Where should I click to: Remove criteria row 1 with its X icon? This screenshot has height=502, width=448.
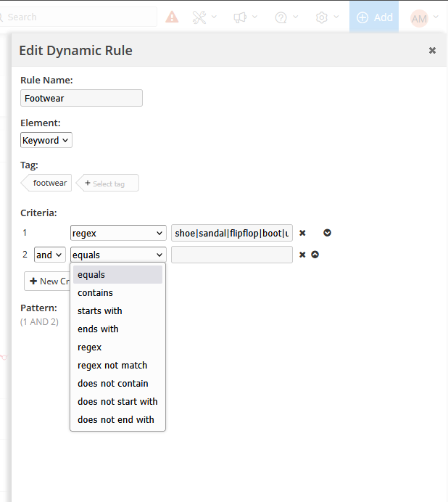302,233
